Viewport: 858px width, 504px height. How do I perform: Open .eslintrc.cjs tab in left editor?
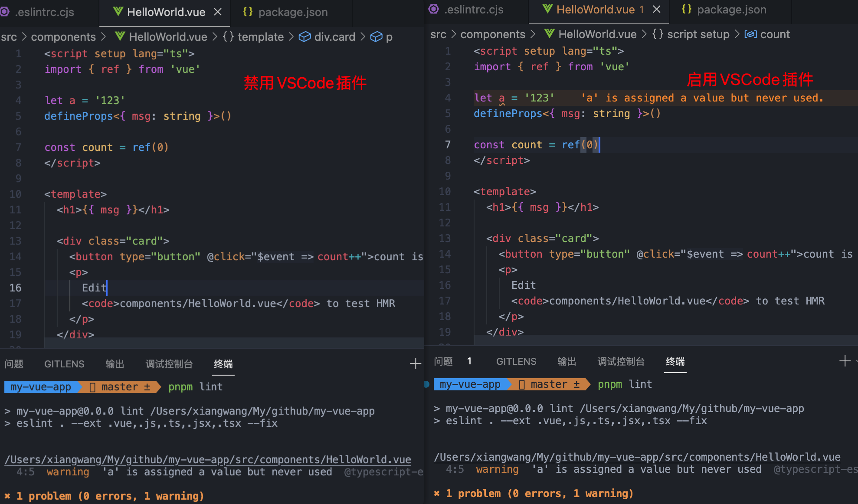[x=43, y=12]
